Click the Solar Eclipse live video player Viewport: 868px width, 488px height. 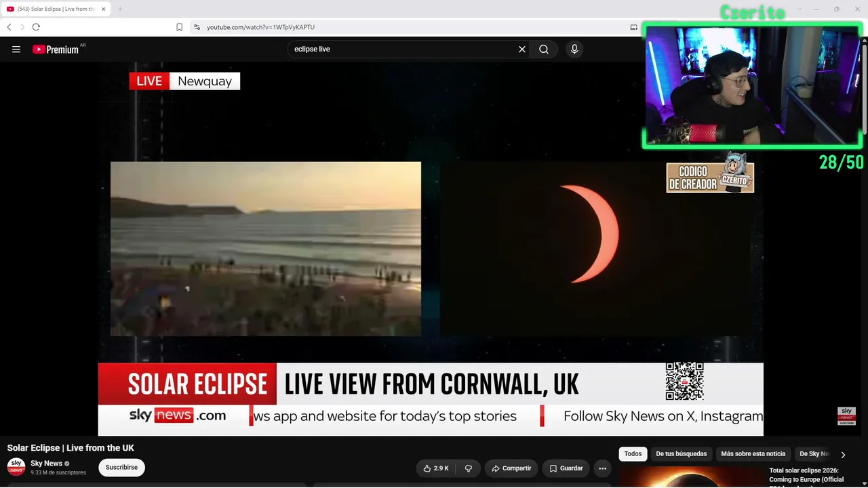431,249
